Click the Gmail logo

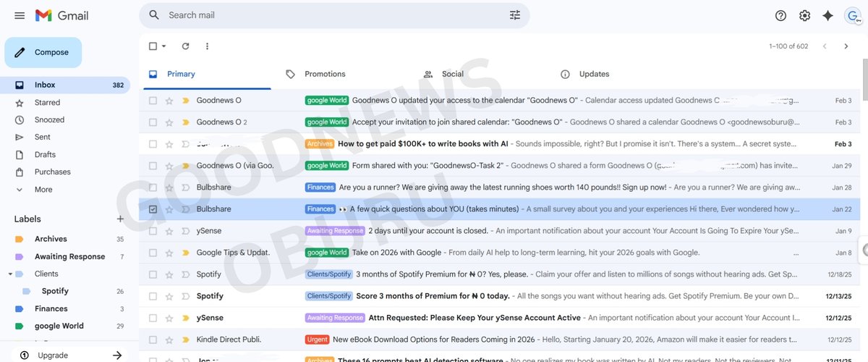tap(61, 15)
